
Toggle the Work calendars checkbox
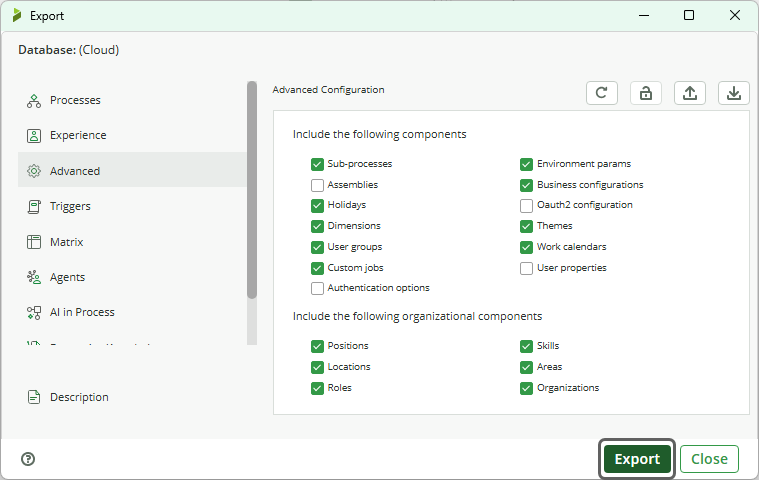(526, 247)
